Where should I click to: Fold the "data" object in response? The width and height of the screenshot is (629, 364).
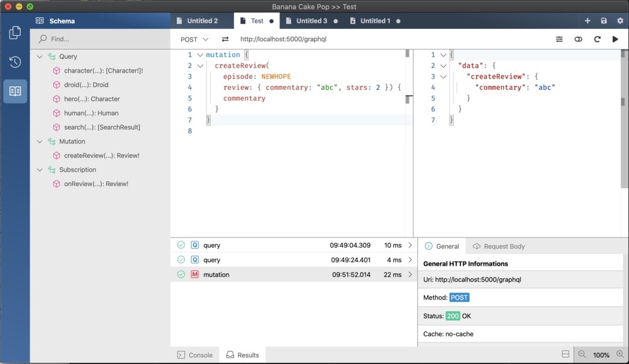click(443, 66)
